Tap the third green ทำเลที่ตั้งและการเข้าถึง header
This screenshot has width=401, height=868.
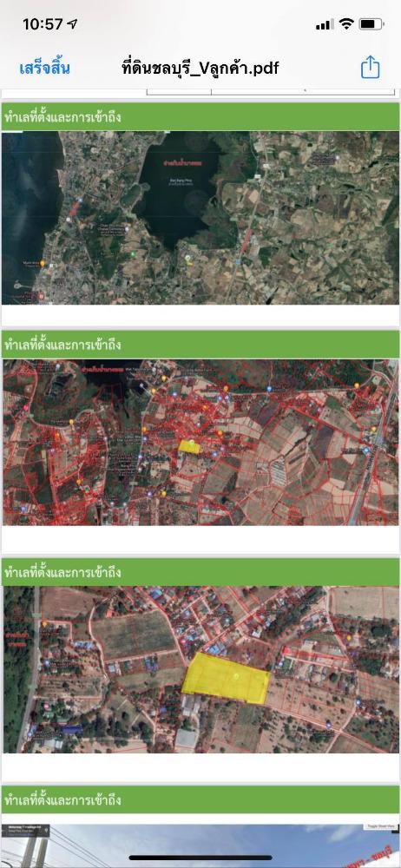coord(200,572)
